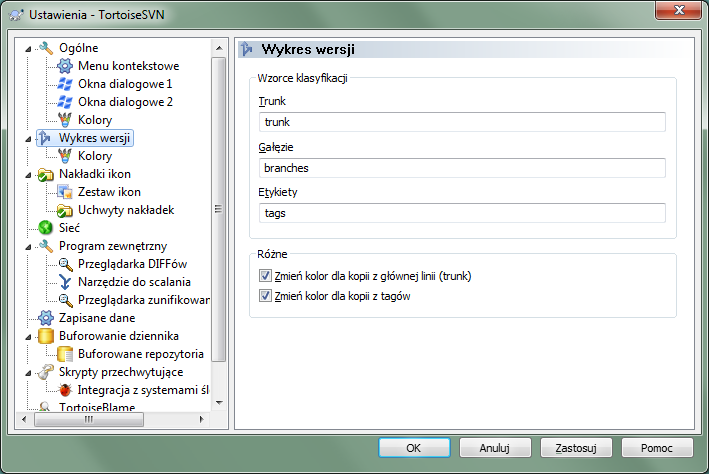Viewport: 709px width, 474px height.
Task: Select Buforowane repozytoria in the tree
Action: [141, 354]
